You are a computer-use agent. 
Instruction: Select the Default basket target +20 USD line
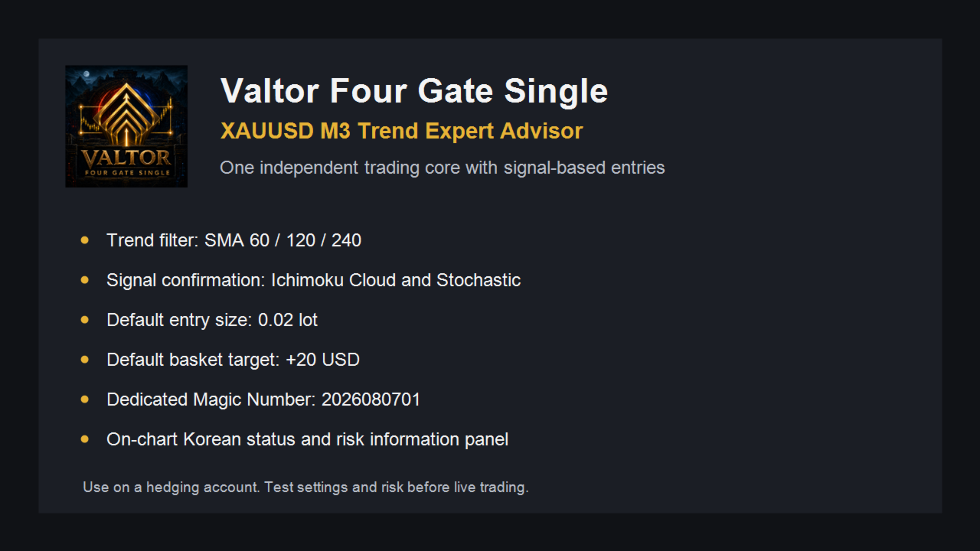pyautogui.click(x=234, y=360)
